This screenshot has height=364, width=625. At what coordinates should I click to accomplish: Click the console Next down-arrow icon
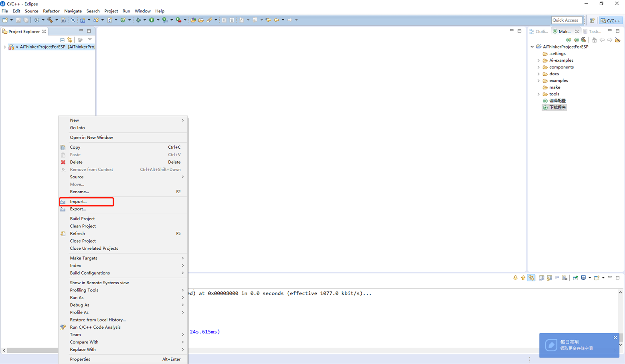pyautogui.click(x=516, y=278)
